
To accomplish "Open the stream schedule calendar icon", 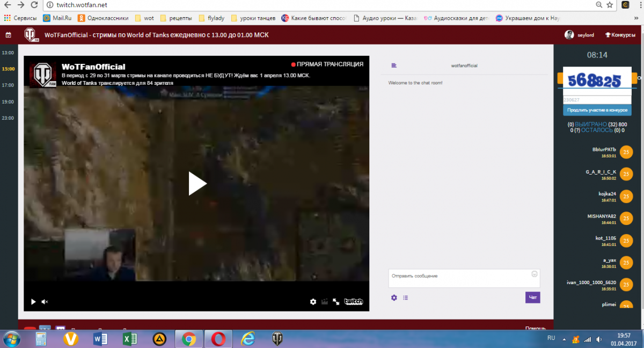I will click(x=8, y=35).
